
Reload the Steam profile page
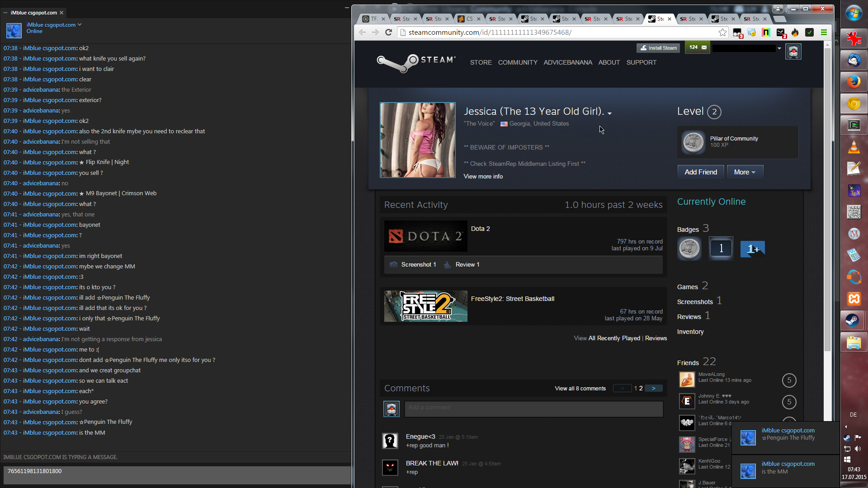coord(388,32)
